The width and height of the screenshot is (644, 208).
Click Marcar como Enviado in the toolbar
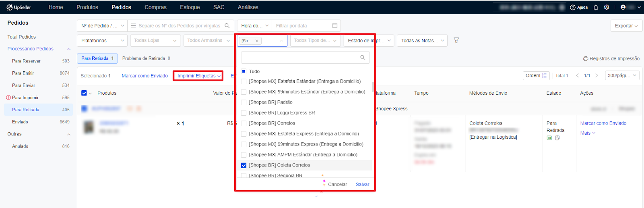pos(145,76)
